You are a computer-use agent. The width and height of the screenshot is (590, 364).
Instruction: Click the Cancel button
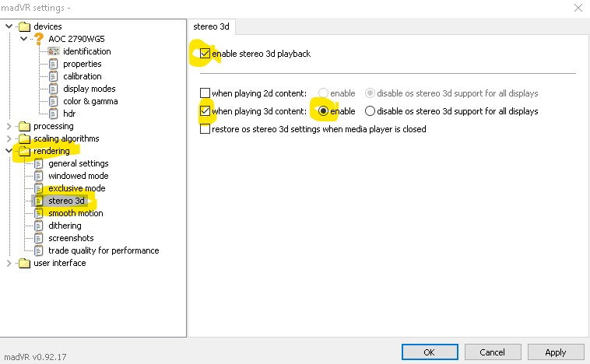pyautogui.click(x=493, y=352)
